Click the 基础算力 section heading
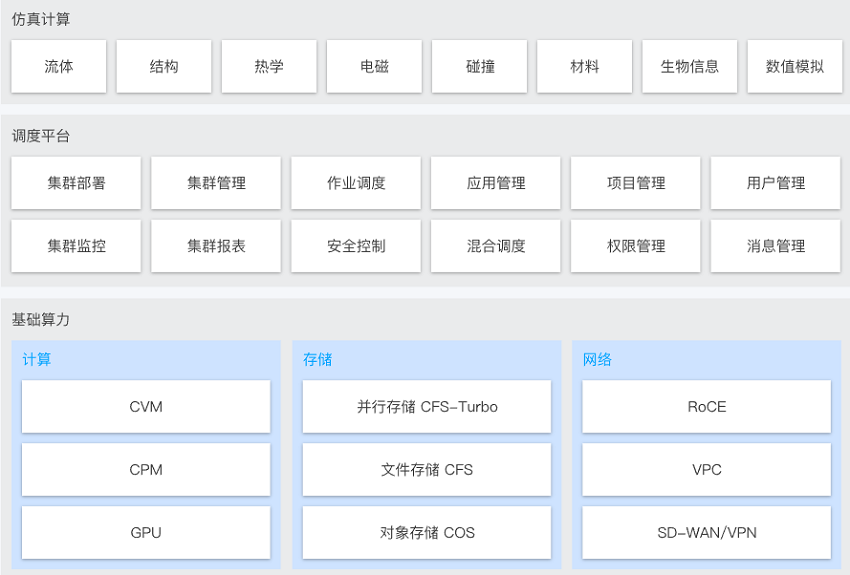Viewport: 850px width, 575px height. pyautogui.click(x=41, y=320)
